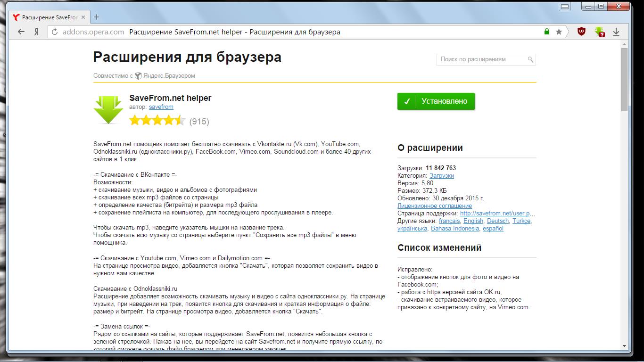This screenshot has height=362, width=644.
Task: Click the О расширении heading
Action: (x=430, y=148)
